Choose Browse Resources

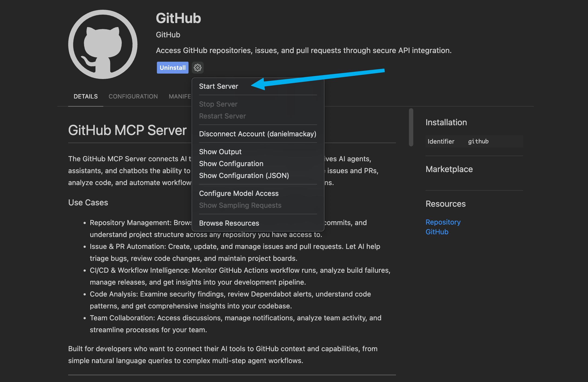point(229,223)
